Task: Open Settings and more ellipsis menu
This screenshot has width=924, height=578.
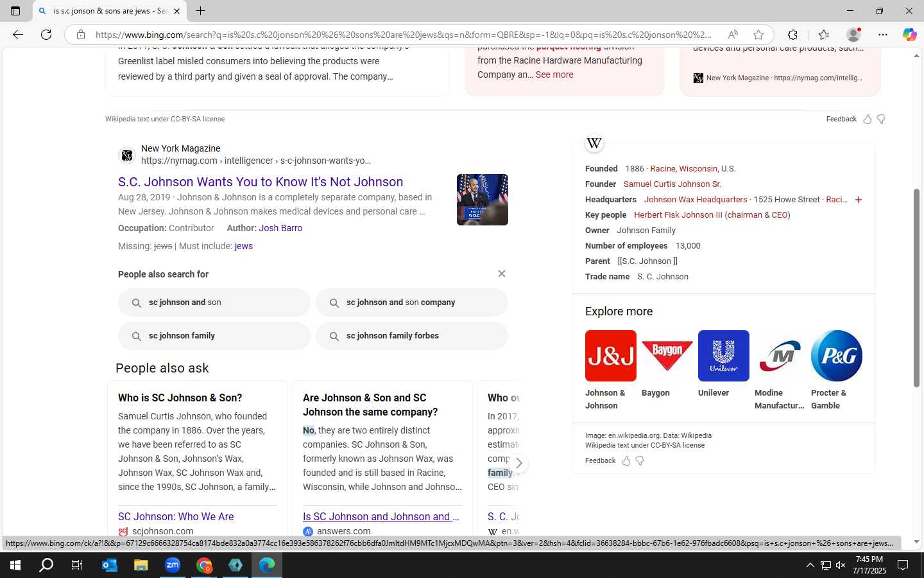Action: coord(883,35)
